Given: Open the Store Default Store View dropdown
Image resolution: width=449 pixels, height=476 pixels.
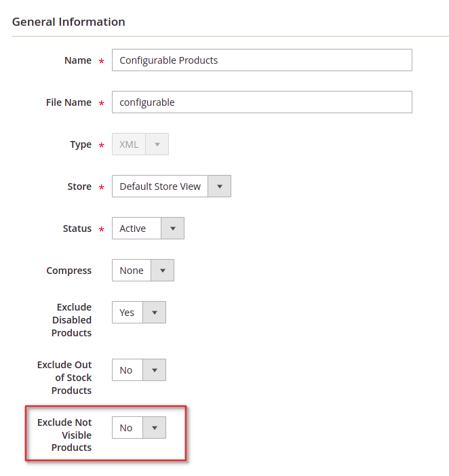Looking at the screenshot, I should pos(172,186).
